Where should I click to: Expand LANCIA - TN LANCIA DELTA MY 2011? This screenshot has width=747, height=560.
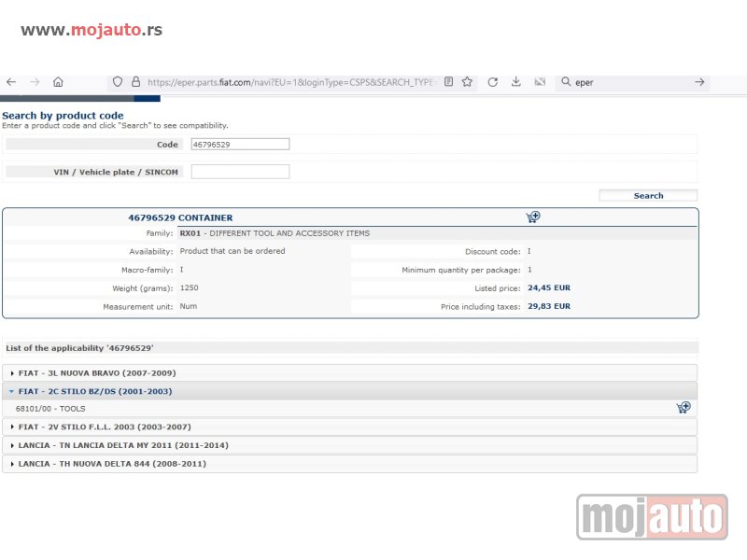[349, 445]
